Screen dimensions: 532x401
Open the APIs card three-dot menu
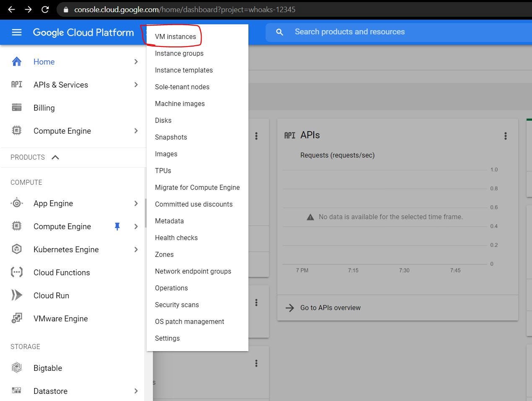[506, 136]
